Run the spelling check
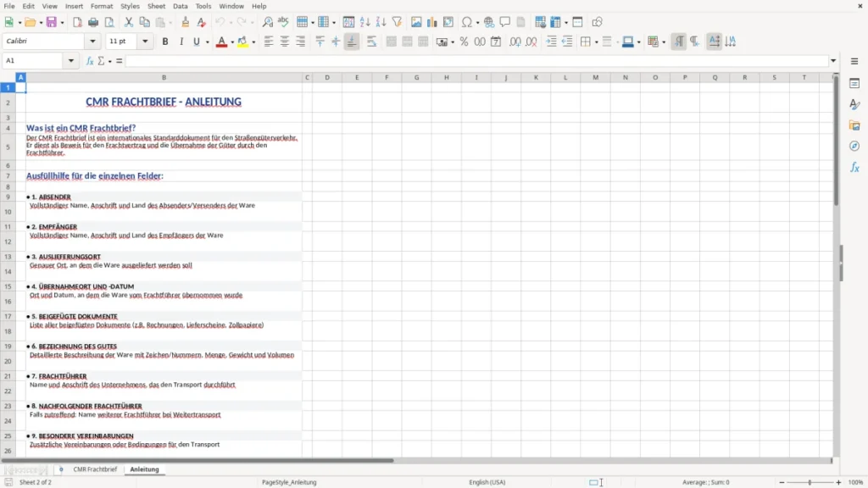This screenshot has width=868, height=488. 283,22
